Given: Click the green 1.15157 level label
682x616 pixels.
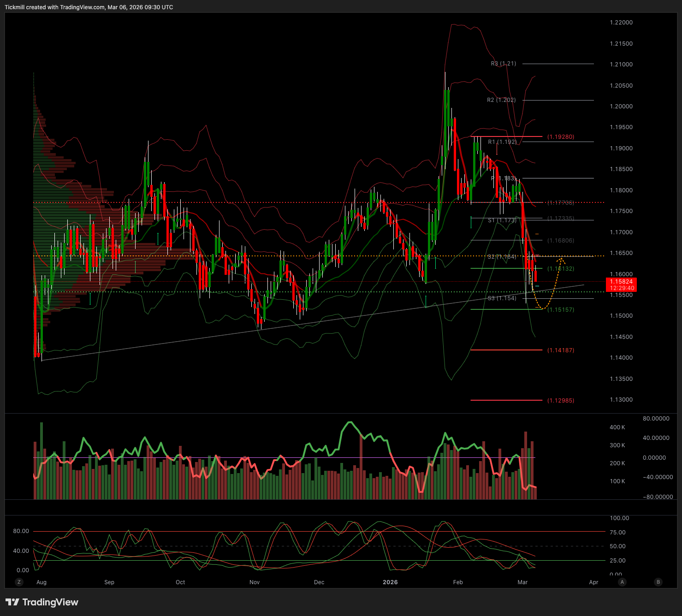Looking at the screenshot, I should coord(560,310).
